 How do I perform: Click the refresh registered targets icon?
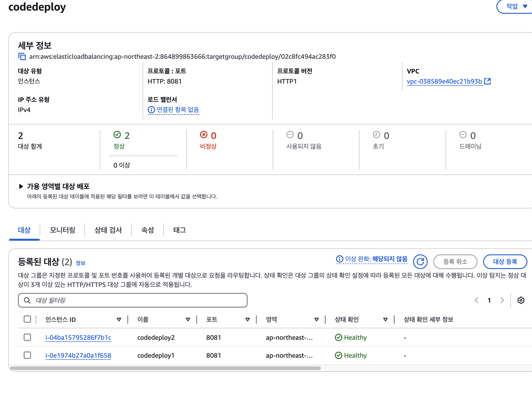point(420,261)
